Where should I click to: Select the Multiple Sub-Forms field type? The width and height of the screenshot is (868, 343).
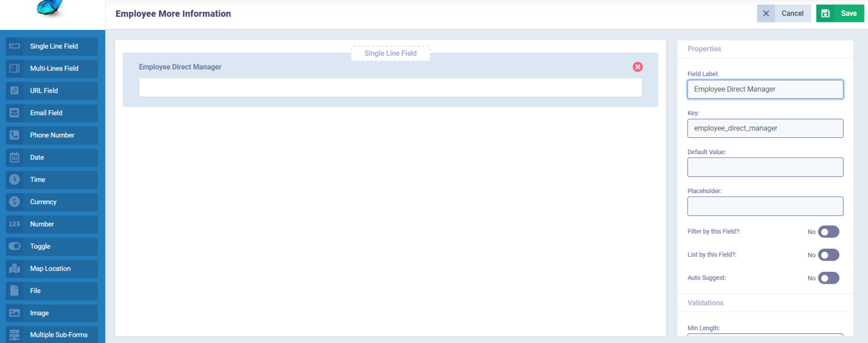(51, 334)
